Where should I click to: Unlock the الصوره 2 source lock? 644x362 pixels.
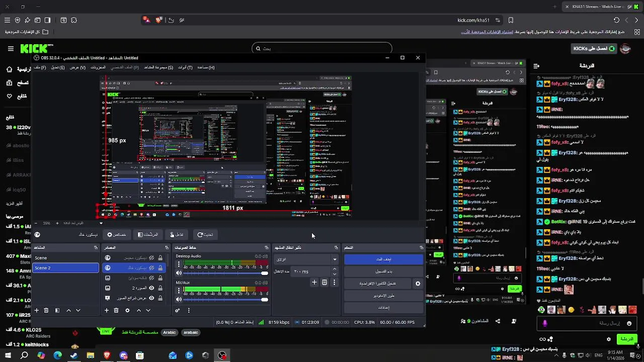(x=160, y=288)
